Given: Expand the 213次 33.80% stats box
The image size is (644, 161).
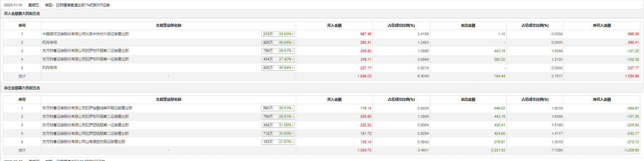Looking at the screenshot, I should tap(278, 34).
